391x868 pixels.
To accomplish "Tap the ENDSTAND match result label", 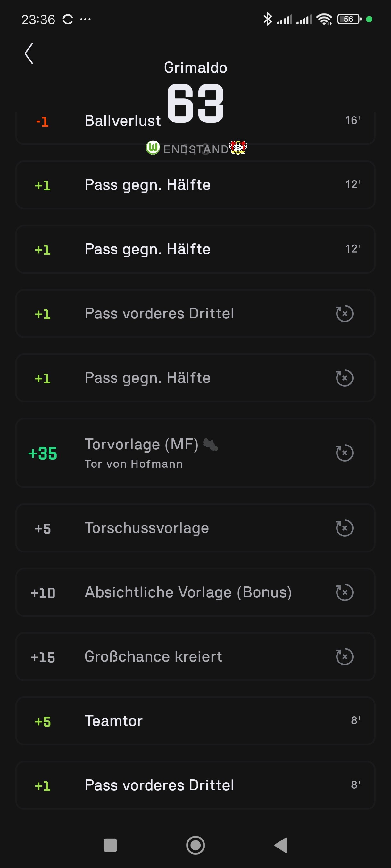I will coord(195,149).
